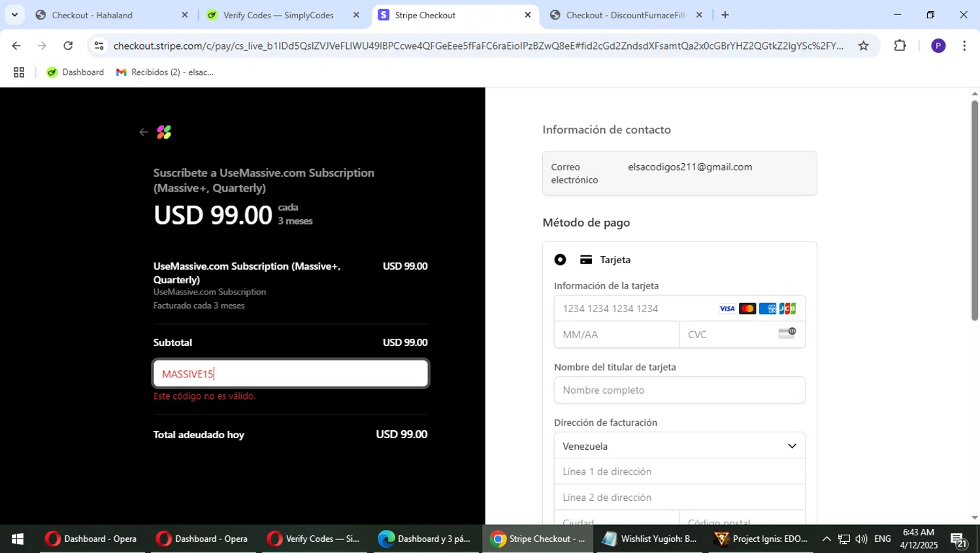Click the MM/AA expiration field
The width and height of the screenshot is (980, 553).
pyautogui.click(x=617, y=335)
